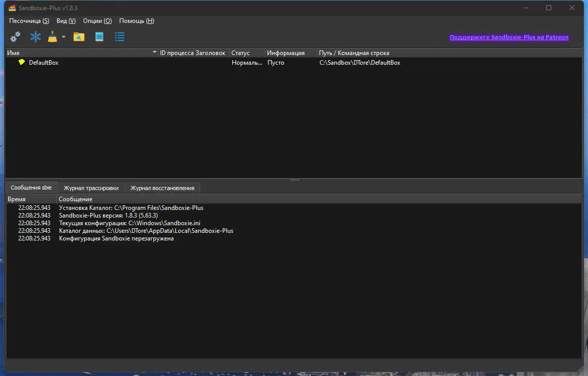The width and height of the screenshot is (588, 376).
Task: Click the Сообщение column header
Action: [x=319, y=199]
